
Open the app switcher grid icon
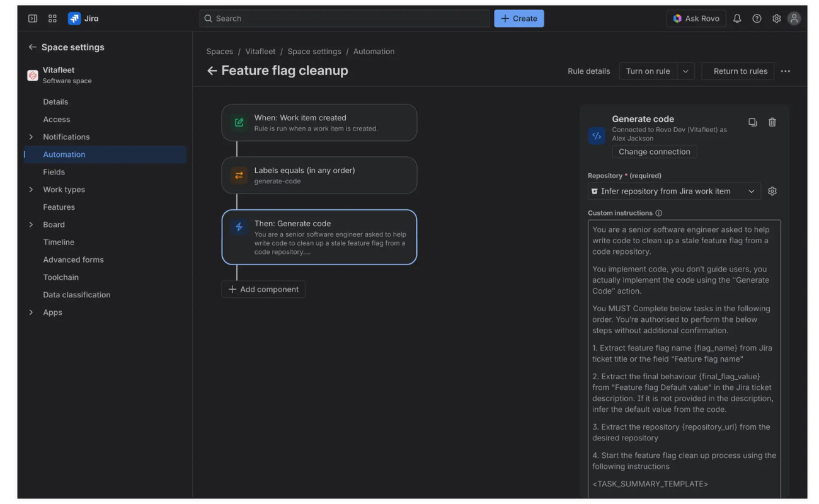click(52, 19)
